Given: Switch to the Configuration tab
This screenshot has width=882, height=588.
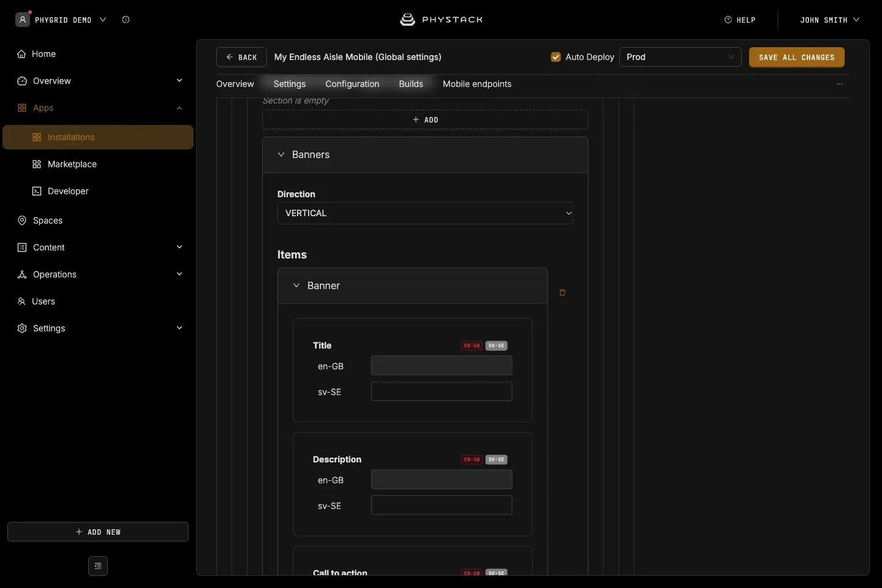Looking at the screenshot, I should 352,84.
